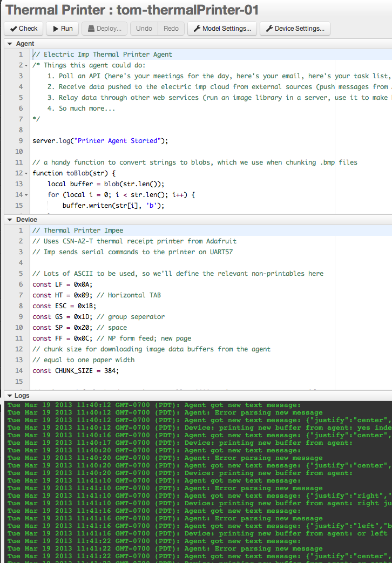Click the 'const ESC = 0x1B;' line
This screenshot has width=392, height=563.
pyautogui.click(x=64, y=306)
